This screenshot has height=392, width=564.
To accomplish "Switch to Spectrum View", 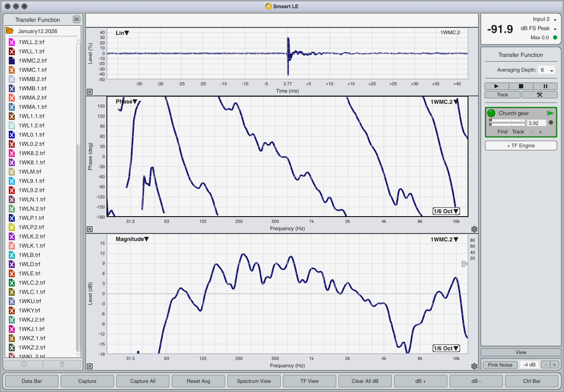I will (x=254, y=381).
